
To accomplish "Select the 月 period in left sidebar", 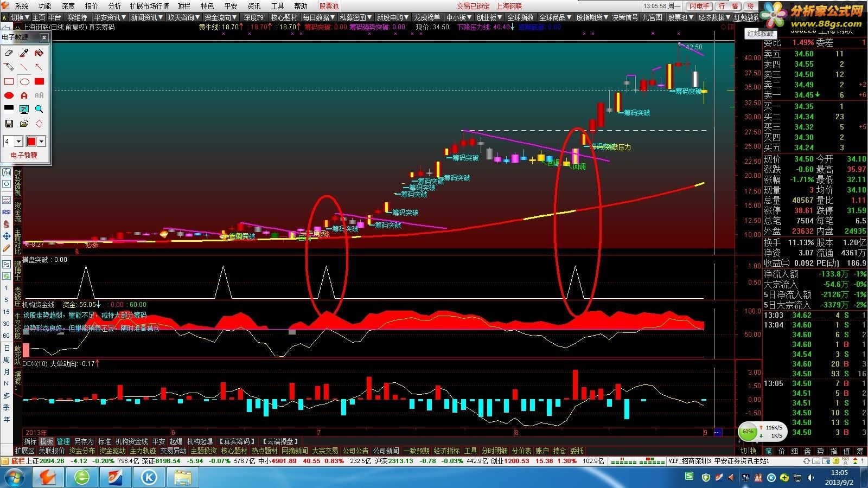I will tap(6, 371).
